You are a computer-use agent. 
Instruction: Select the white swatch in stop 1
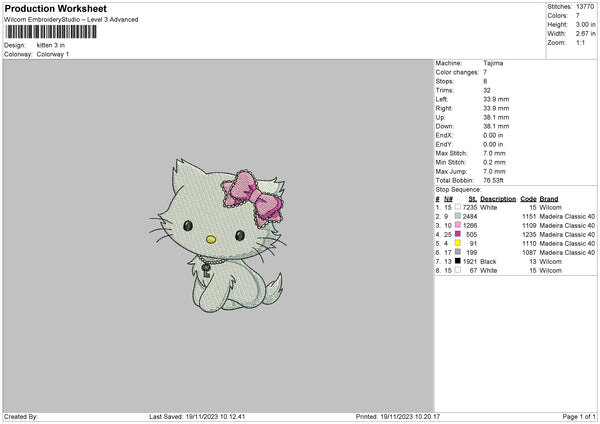tap(457, 207)
